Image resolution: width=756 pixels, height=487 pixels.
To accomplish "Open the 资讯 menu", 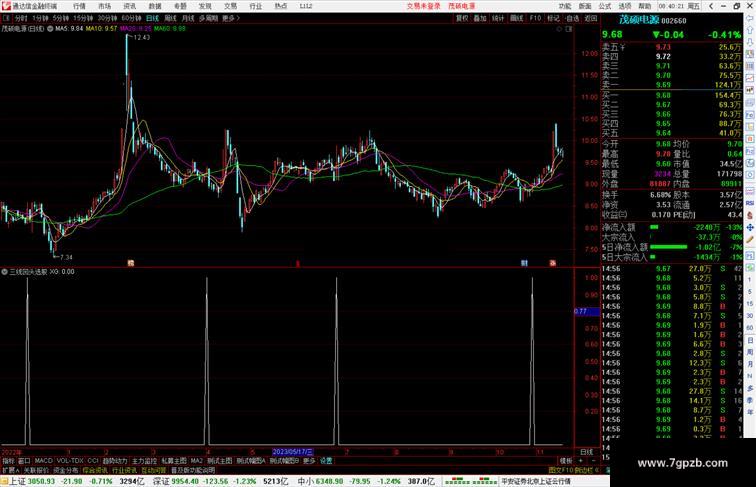I will click(x=130, y=6).
